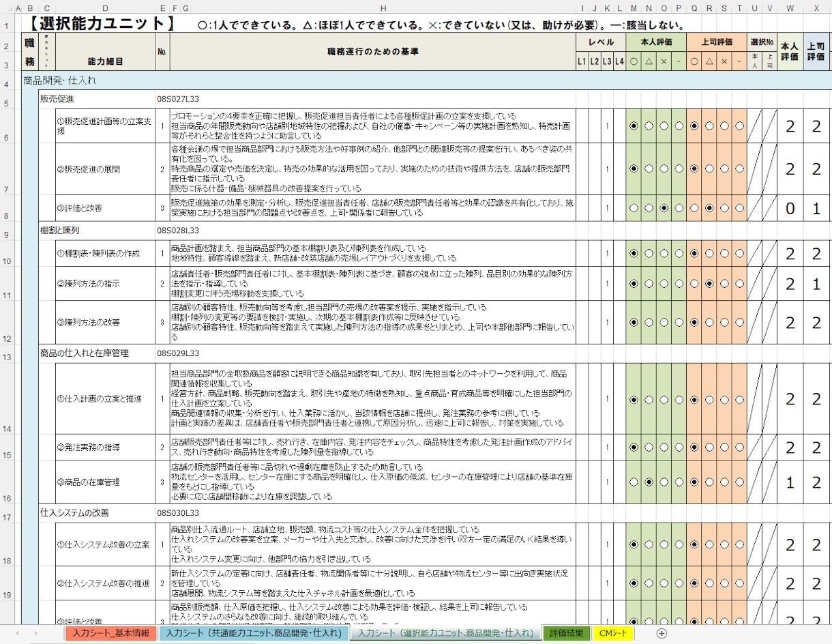Screen dimensions: 832x644
Task: Select the unit code 08S027L33
Action: (x=178, y=99)
